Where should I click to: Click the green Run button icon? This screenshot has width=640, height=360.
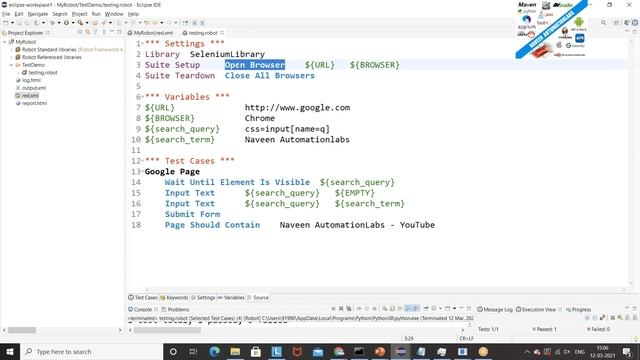(67, 23)
